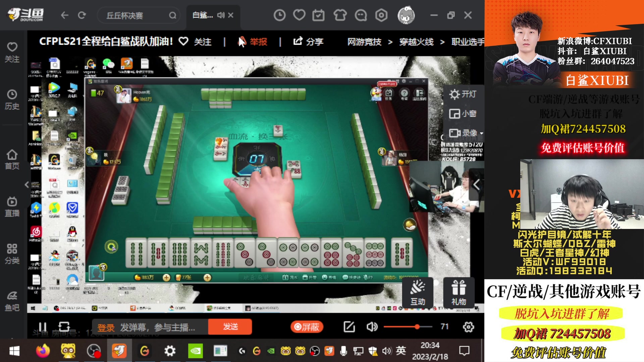
Task: Collapse the left sidebar with the chevron
Action: pyautogui.click(x=27, y=184)
